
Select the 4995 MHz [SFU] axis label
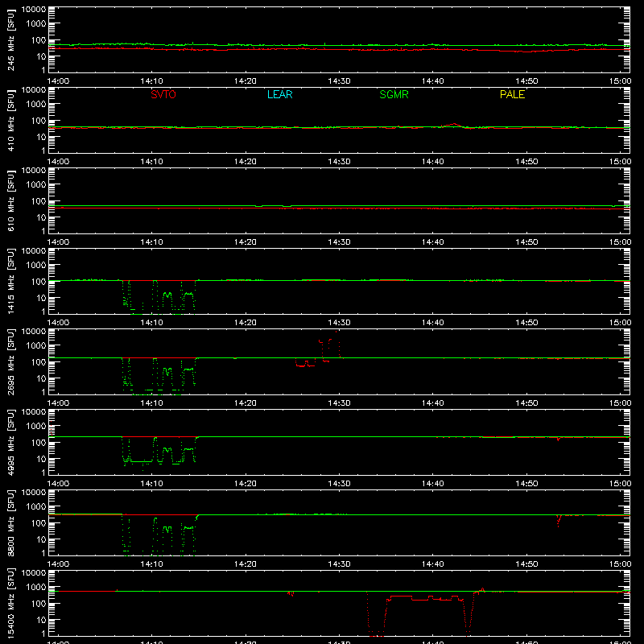11,443
